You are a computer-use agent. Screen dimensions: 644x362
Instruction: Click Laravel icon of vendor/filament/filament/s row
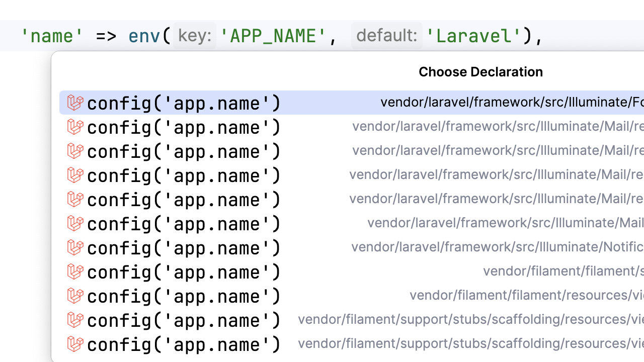pyautogui.click(x=75, y=271)
